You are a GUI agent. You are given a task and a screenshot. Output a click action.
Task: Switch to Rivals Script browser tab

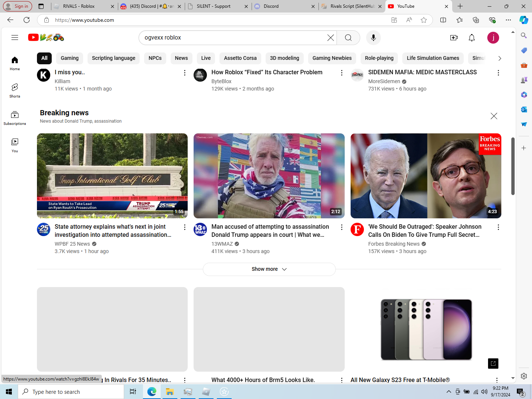click(x=352, y=6)
